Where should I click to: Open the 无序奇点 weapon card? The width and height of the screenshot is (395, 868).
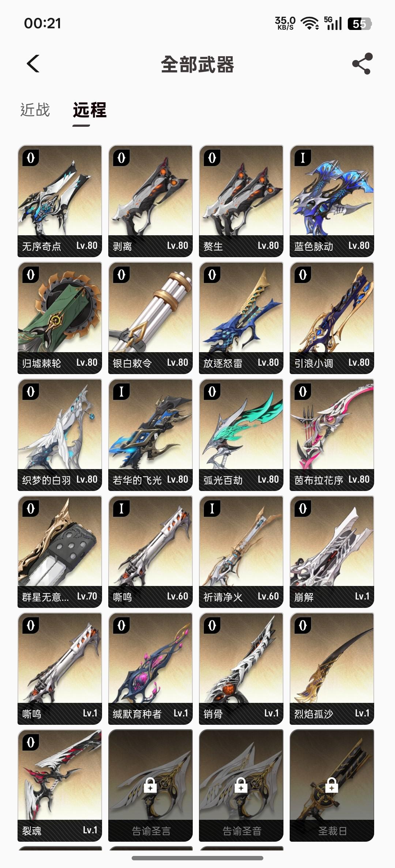click(60, 201)
